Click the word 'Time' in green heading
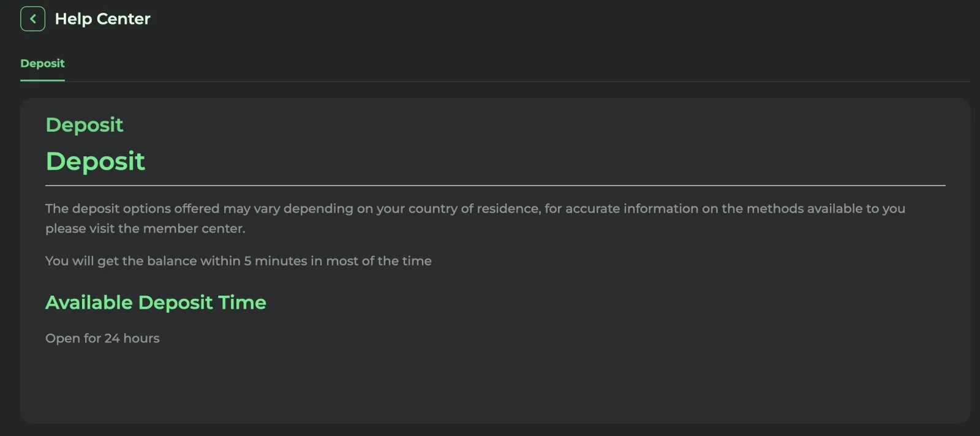The width and height of the screenshot is (980, 436). coord(242,303)
